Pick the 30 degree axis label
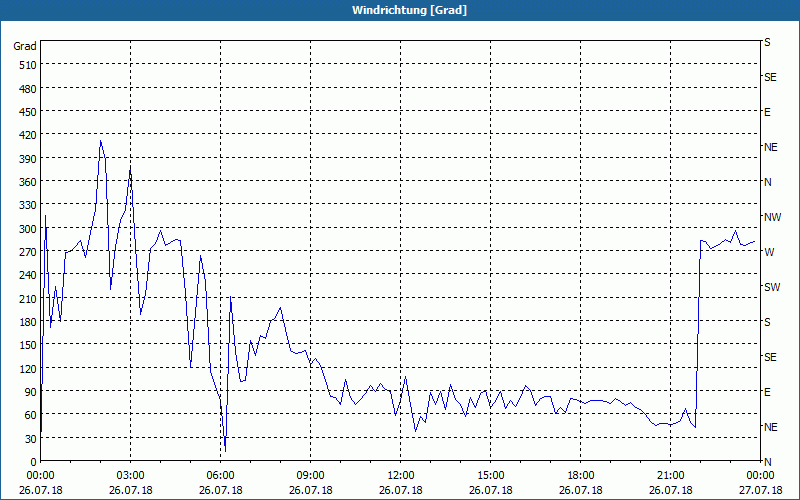 point(31,439)
